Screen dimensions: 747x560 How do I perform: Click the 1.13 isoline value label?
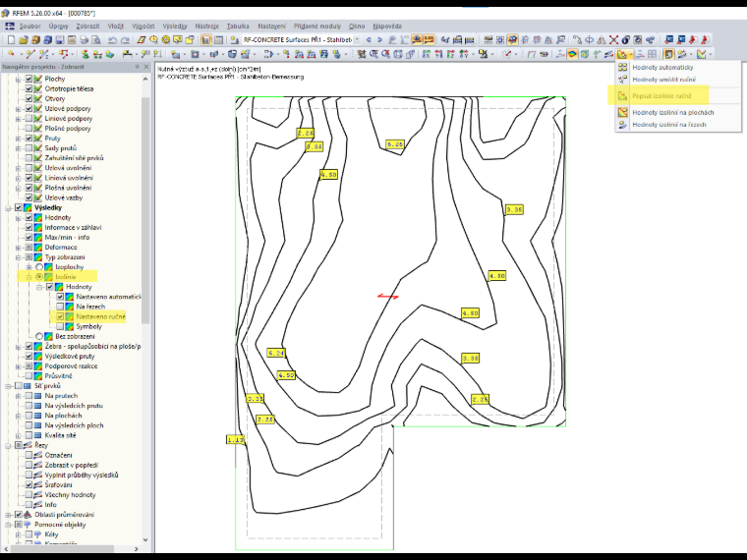235,440
